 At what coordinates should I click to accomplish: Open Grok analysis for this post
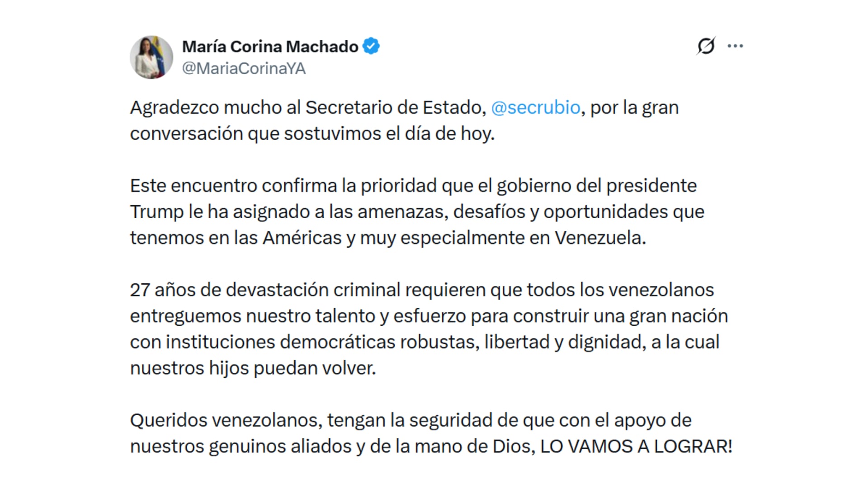(707, 45)
